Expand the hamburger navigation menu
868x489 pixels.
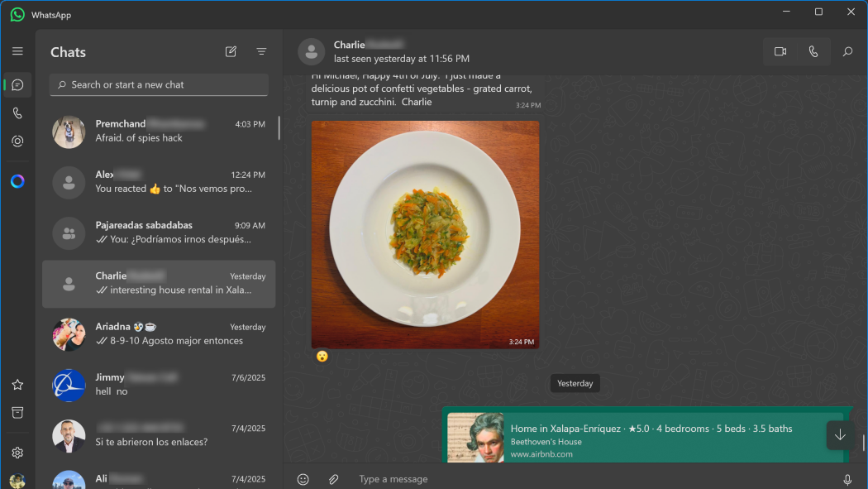click(x=17, y=51)
